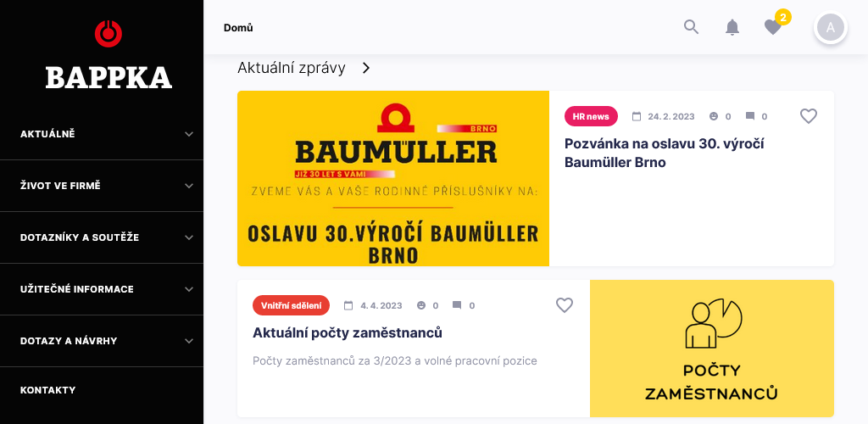Open the notifications bell
Viewport: 868px width, 424px height.
[732, 27]
